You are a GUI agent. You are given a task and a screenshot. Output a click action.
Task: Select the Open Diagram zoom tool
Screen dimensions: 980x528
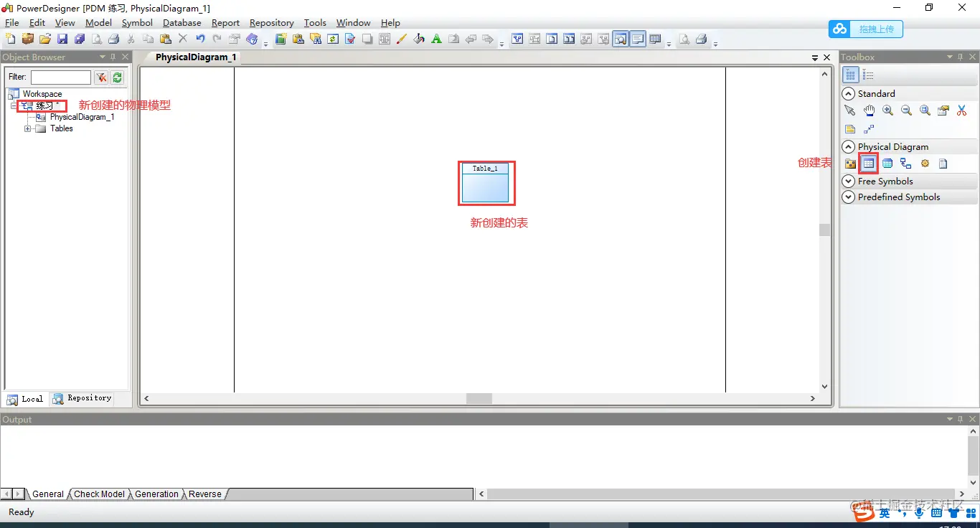pyautogui.click(x=925, y=110)
